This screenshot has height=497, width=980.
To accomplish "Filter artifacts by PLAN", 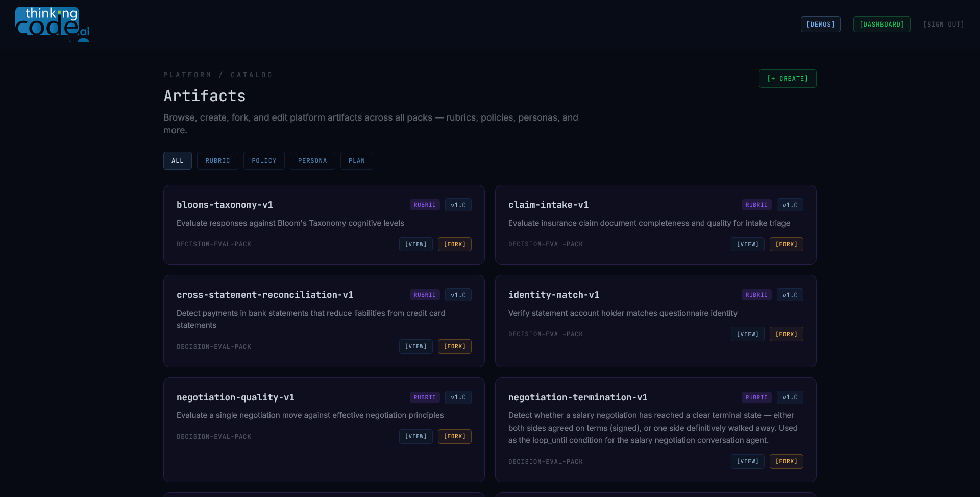I will click(357, 161).
